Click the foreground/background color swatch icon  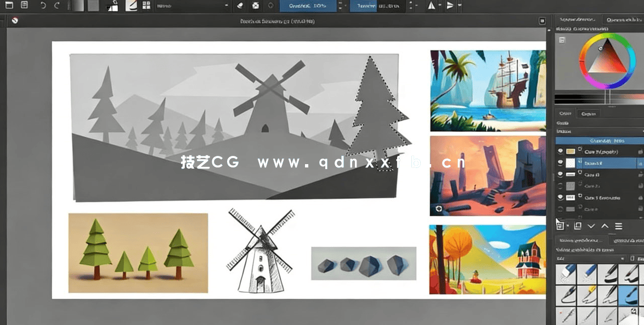pos(112,7)
